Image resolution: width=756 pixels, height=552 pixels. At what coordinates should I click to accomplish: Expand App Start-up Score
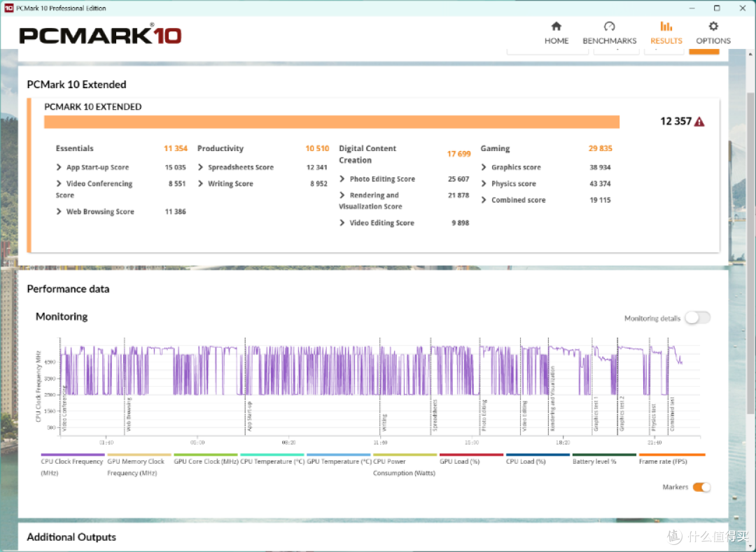59,167
